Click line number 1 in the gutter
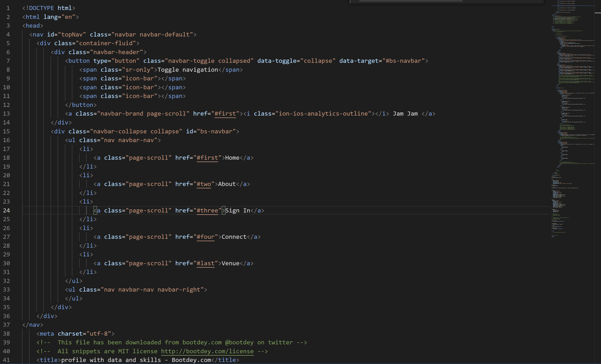The height and width of the screenshot is (364, 601). pos(8,8)
